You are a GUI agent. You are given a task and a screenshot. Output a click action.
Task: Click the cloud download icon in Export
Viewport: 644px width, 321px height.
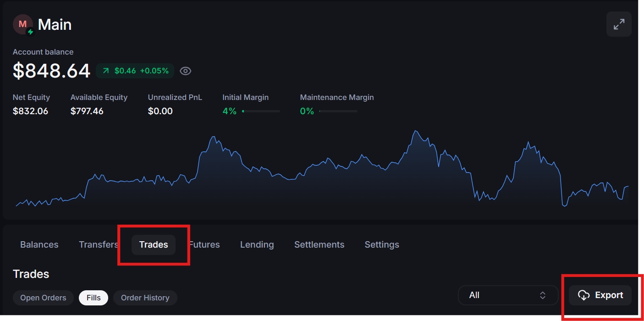click(583, 295)
